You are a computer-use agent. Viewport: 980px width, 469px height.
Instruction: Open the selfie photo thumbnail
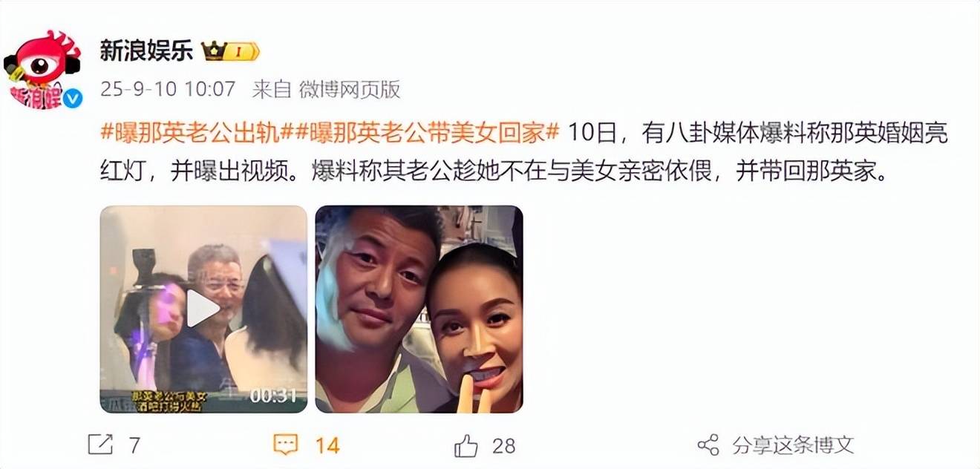pyautogui.click(x=419, y=309)
